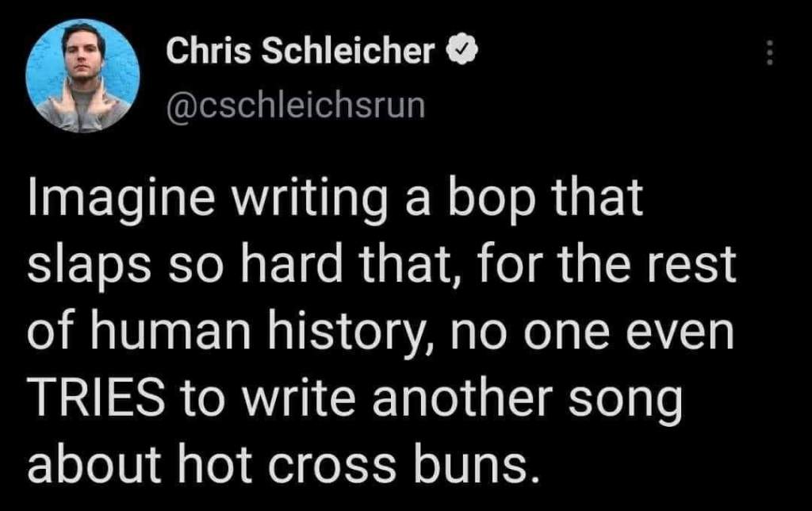Open the three-dot more options menu
This screenshot has height=511, width=812.
click(766, 54)
